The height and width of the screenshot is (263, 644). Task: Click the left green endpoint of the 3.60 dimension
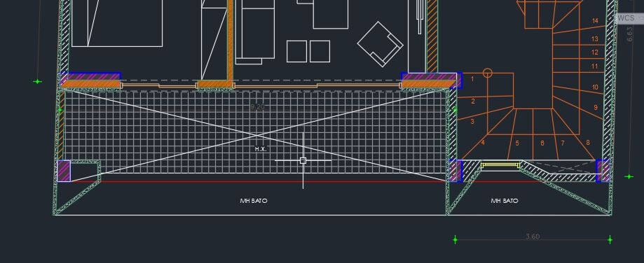click(455, 240)
